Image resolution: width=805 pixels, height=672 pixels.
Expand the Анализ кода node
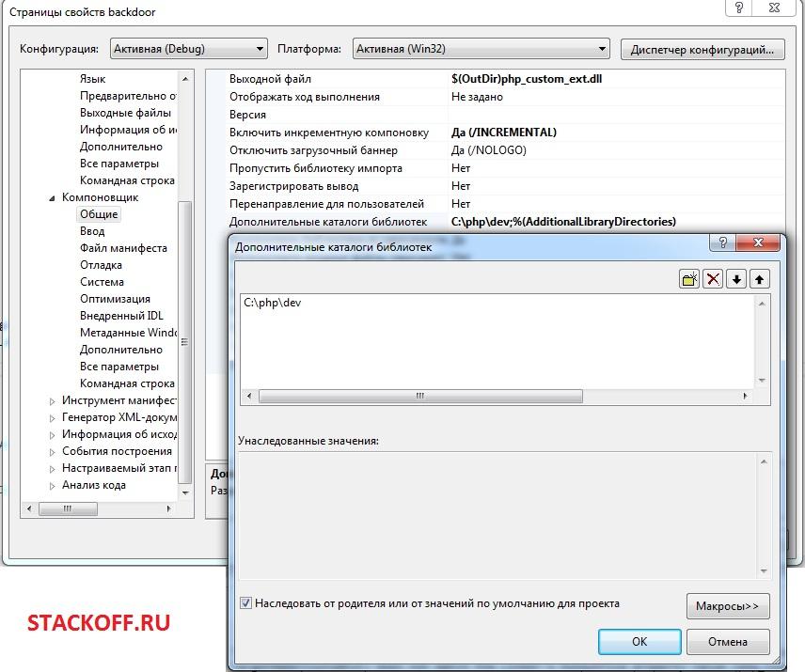coord(52,486)
